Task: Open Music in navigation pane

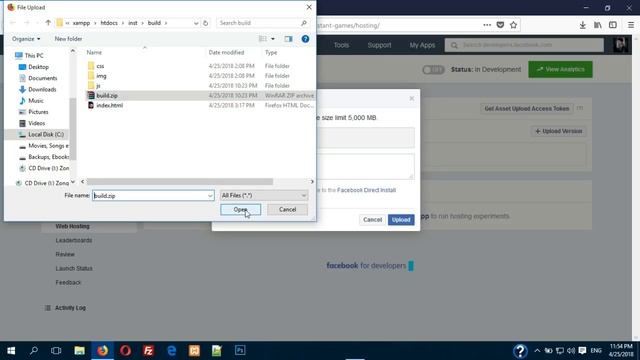Action: (x=36, y=100)
